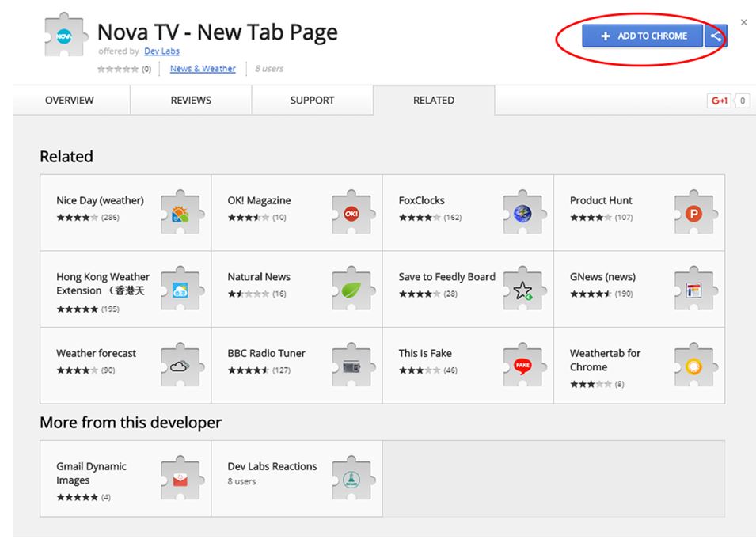Click the Weathertab for Chrome title
756x543 pixels.
(605, 359)
